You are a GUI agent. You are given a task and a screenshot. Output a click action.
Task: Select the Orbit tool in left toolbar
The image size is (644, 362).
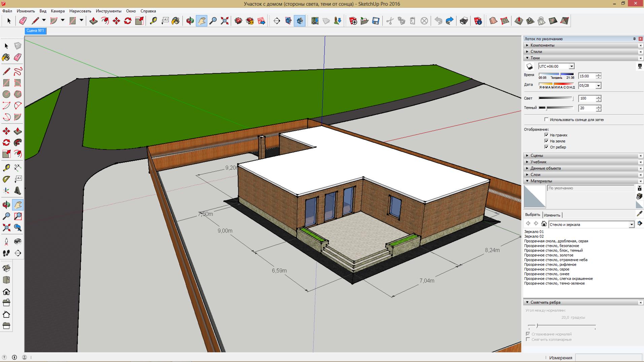point(6,205)
